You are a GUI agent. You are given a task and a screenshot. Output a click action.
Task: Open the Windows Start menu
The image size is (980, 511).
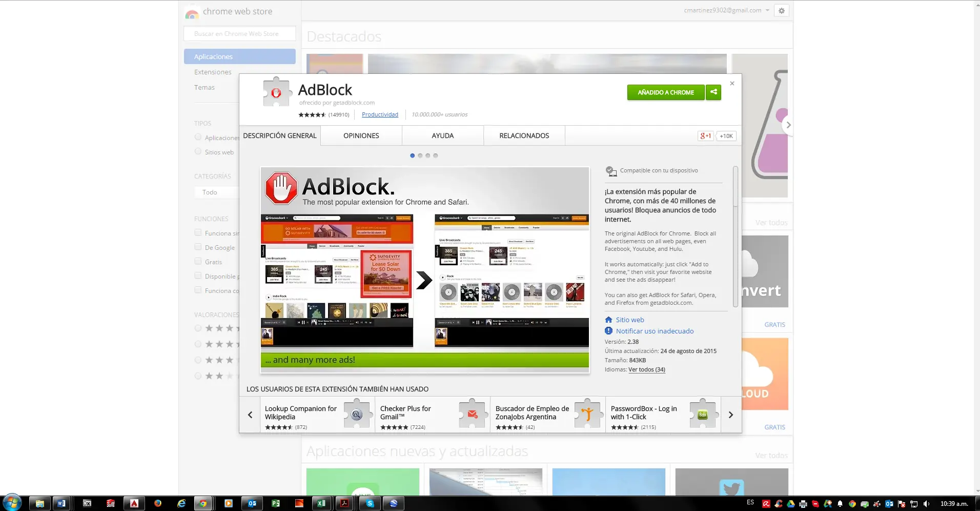coord(12,503)
